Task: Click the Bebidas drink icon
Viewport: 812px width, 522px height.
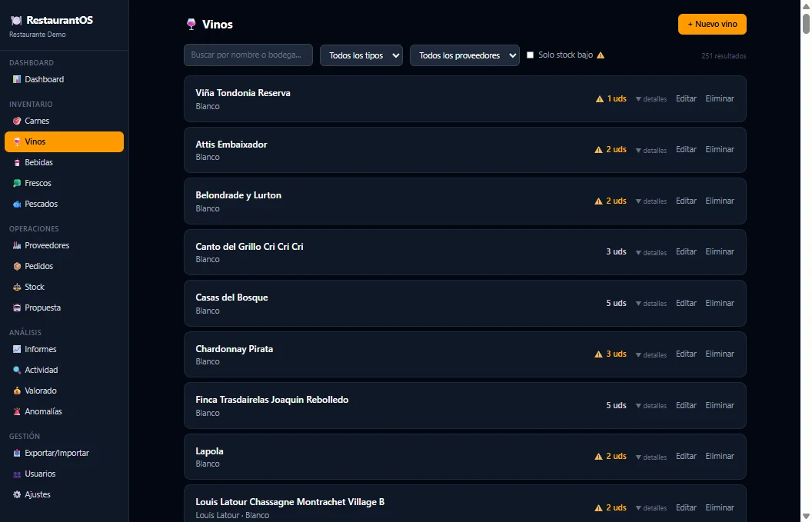Action: [x=17, y=162]
